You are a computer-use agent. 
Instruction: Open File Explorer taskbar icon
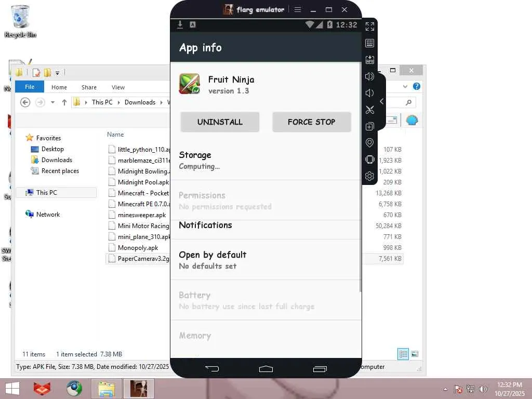[x=106, y=389]
